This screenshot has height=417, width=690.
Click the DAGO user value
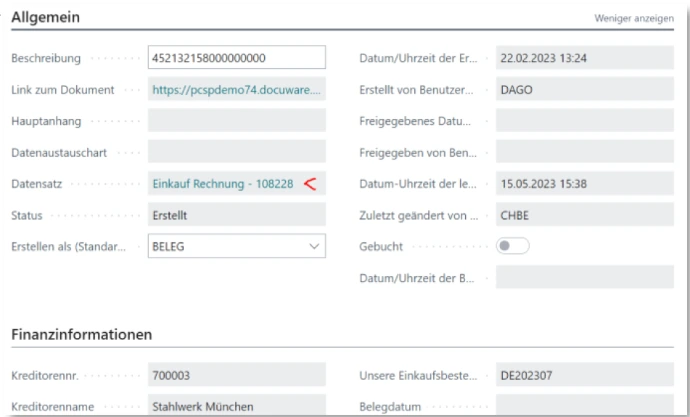pyautogui.click(x=585, y=89)
